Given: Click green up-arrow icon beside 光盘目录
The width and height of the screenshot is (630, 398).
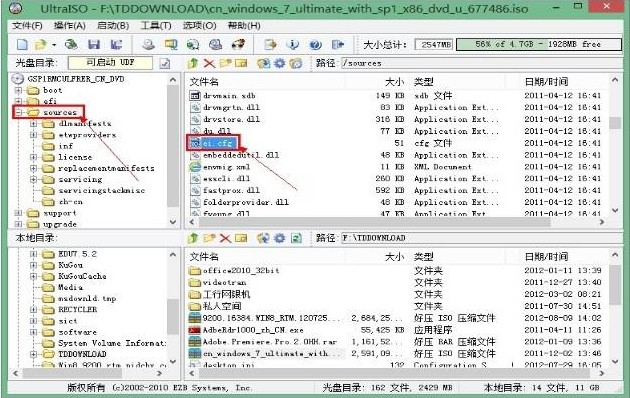Looking at the screenshot, I should (193, 63).
